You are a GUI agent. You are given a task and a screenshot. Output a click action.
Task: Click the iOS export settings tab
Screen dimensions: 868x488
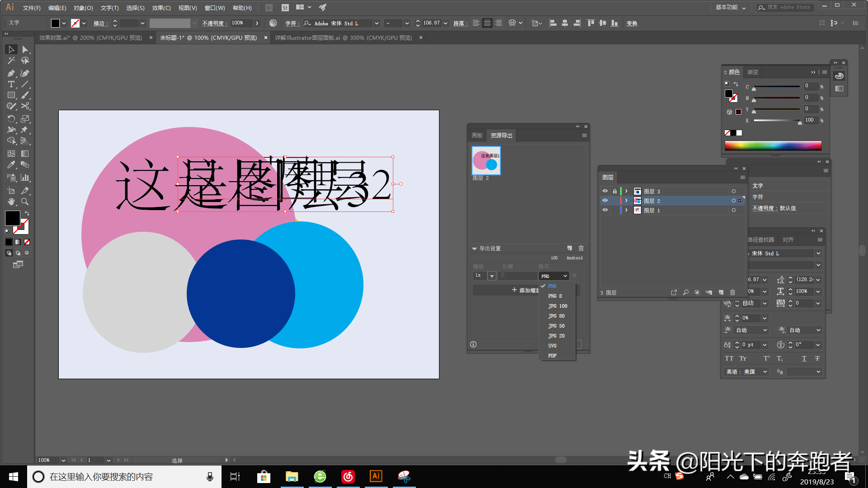pos(554,258)
